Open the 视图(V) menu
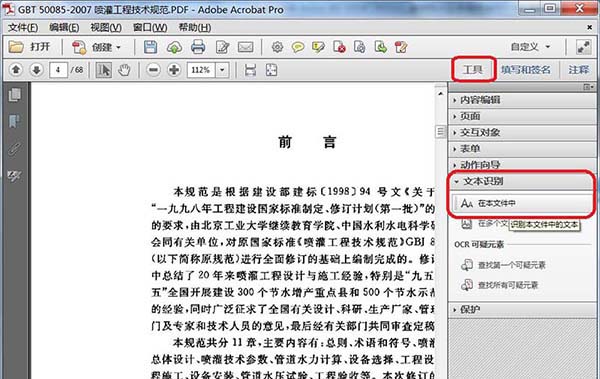The image size is (600, 379). [x=106, y=28]
